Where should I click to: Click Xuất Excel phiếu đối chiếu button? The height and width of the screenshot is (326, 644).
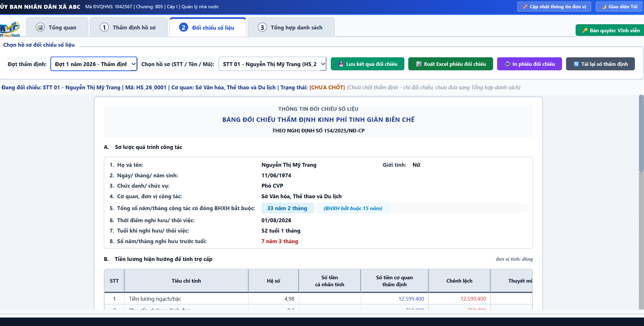pyautogui.click(x=451, y=64)
